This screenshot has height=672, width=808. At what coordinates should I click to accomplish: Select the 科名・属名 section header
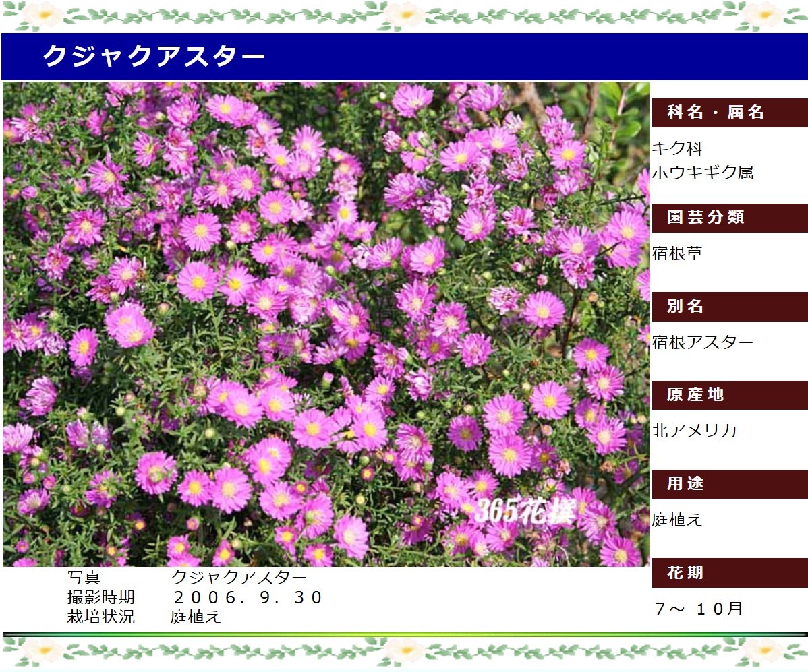pos(729,113)
